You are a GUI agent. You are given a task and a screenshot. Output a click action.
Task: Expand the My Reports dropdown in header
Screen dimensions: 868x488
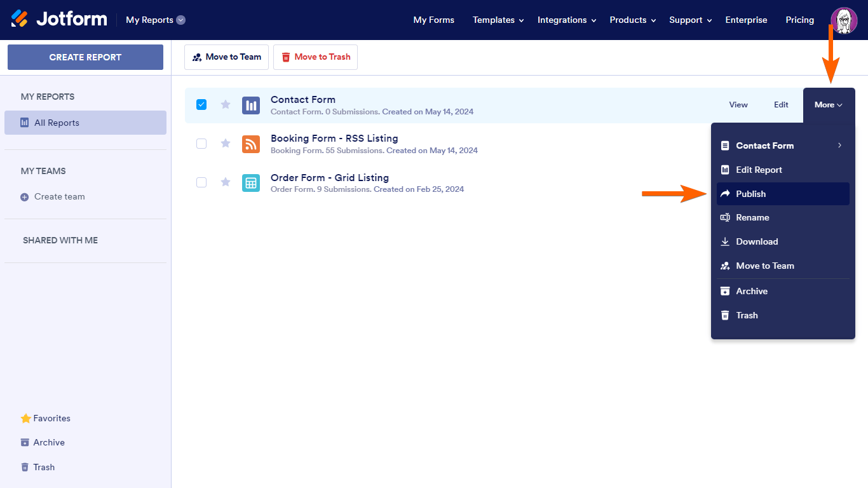180,20
